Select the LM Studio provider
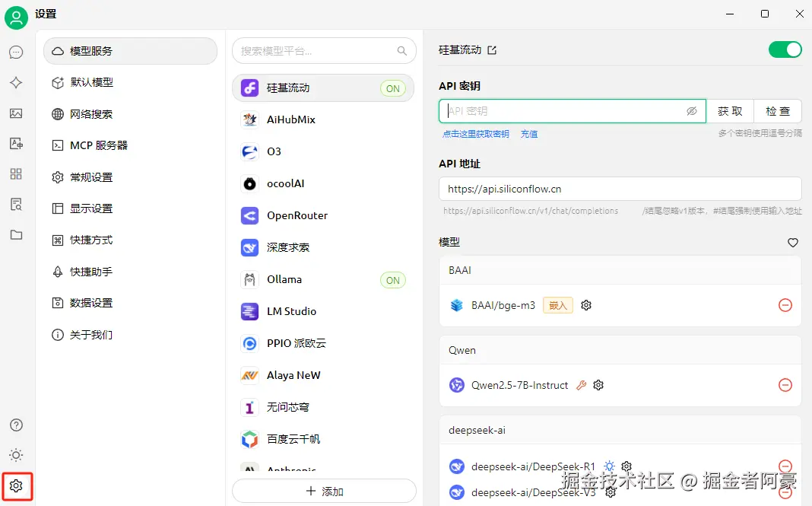 [x=323, y=311]
